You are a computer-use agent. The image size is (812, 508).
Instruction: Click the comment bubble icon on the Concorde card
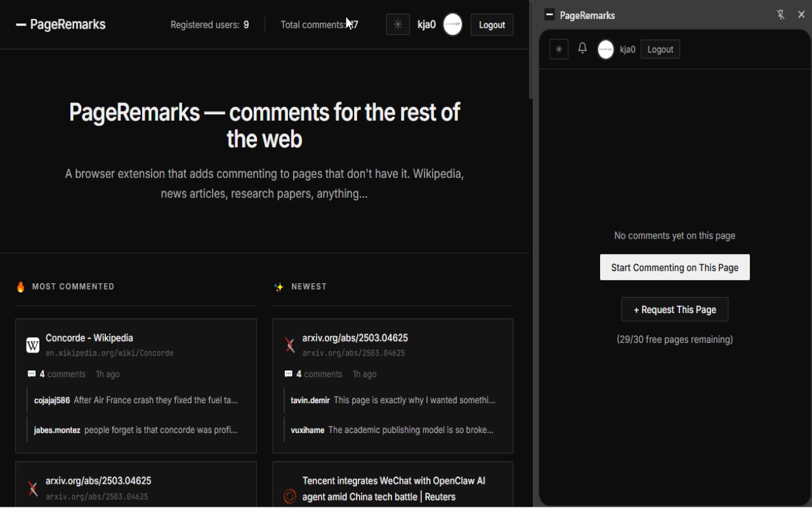point(32,374)
